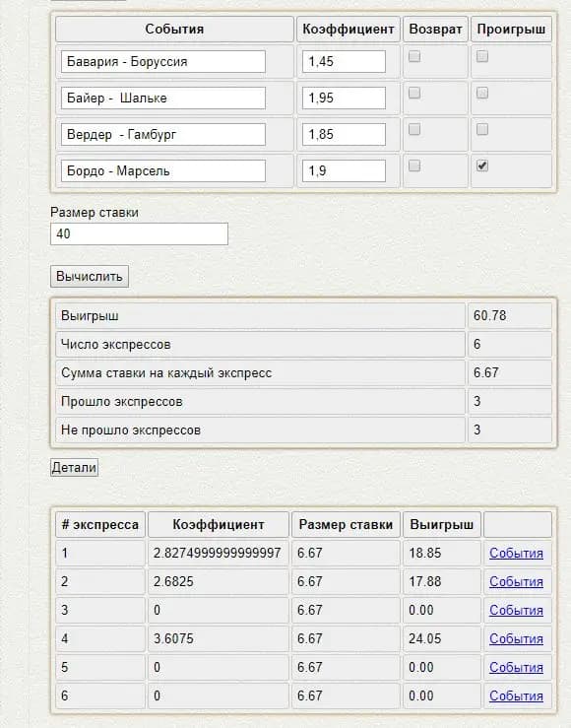The width and height of the screenshot is (571, 728).
Task: Click winnings value 17.88
Action: point(425,582)
